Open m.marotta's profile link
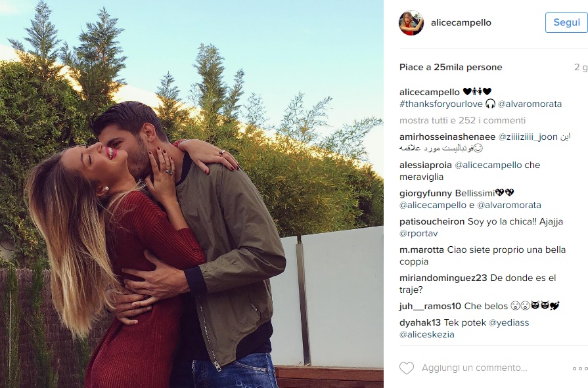588x388 pixels. (422, 249)
